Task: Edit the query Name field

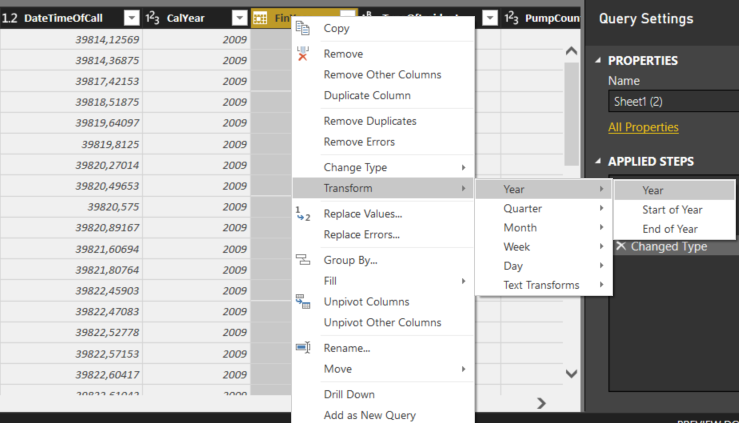Action: tap(672, 101)
